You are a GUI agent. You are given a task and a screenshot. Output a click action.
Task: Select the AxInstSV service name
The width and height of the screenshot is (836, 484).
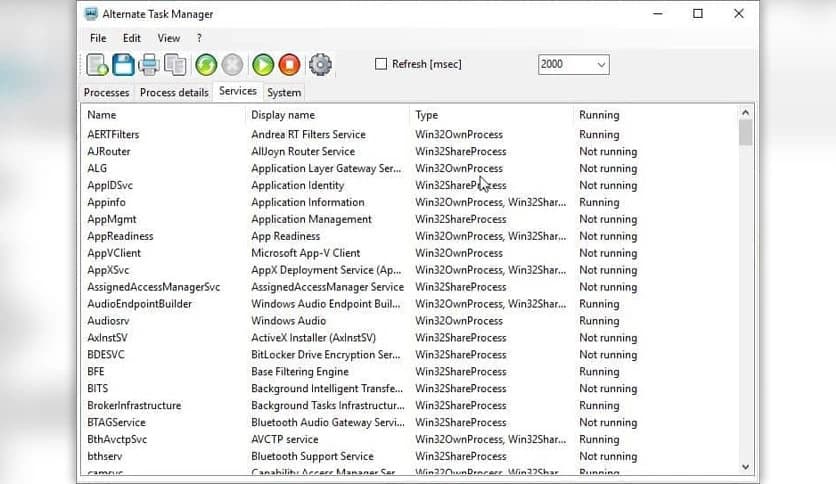pos(107,338)
